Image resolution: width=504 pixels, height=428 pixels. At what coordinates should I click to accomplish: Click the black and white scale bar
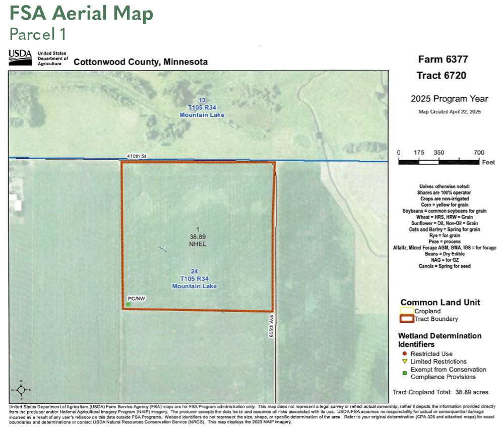pyautogui.click(x=438, y=162)
